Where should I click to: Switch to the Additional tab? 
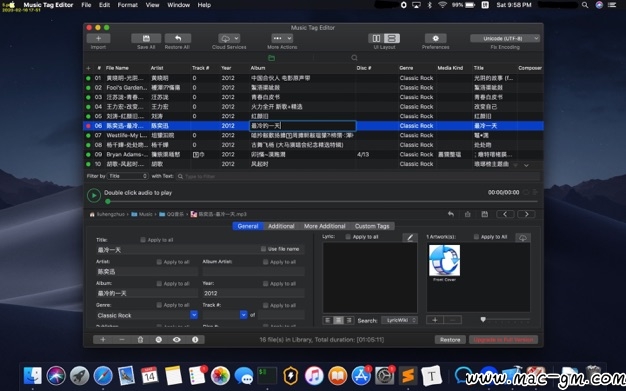coord(281,226)
